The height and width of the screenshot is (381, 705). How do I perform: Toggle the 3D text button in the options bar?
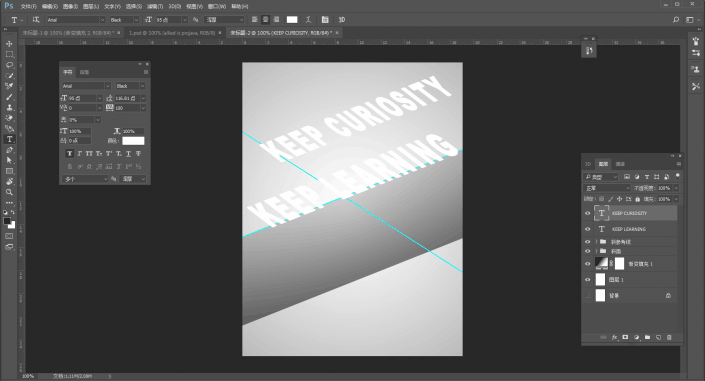(x=342, y=20)
